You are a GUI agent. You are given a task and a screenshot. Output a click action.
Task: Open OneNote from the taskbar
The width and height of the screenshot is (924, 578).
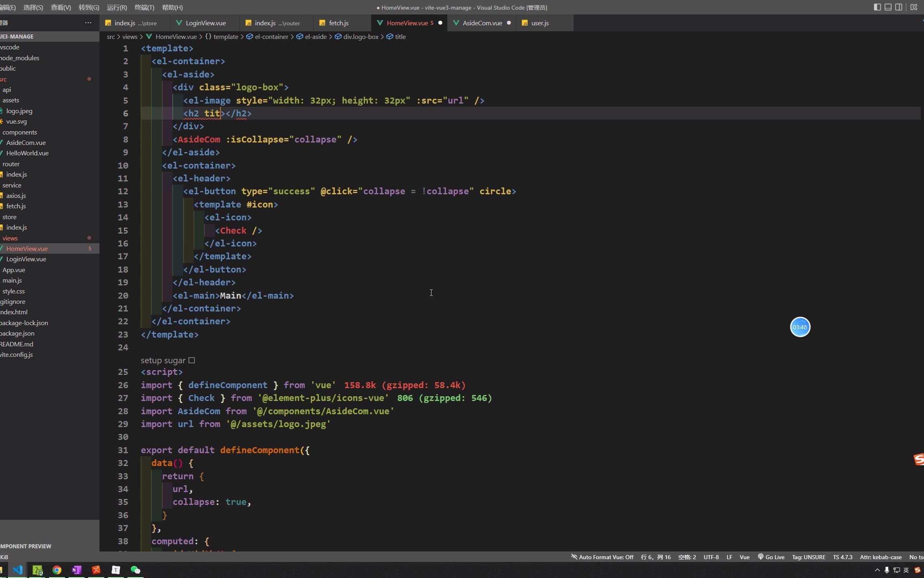click(77, 570)
